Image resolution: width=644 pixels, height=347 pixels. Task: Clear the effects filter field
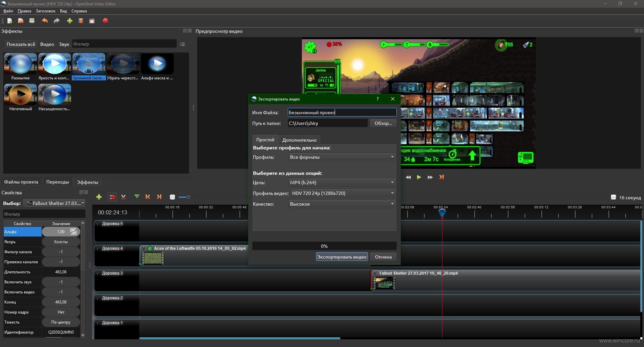182,44
